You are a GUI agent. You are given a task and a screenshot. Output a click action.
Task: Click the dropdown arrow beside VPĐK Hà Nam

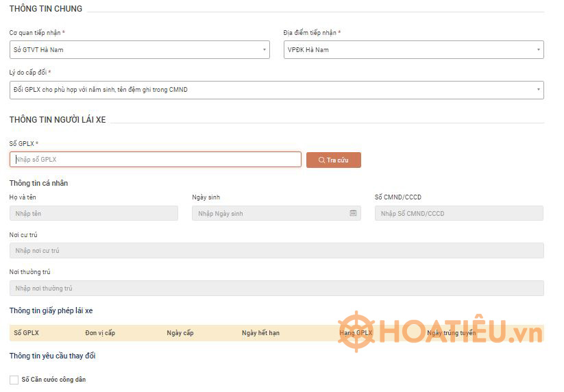point(538,49)
